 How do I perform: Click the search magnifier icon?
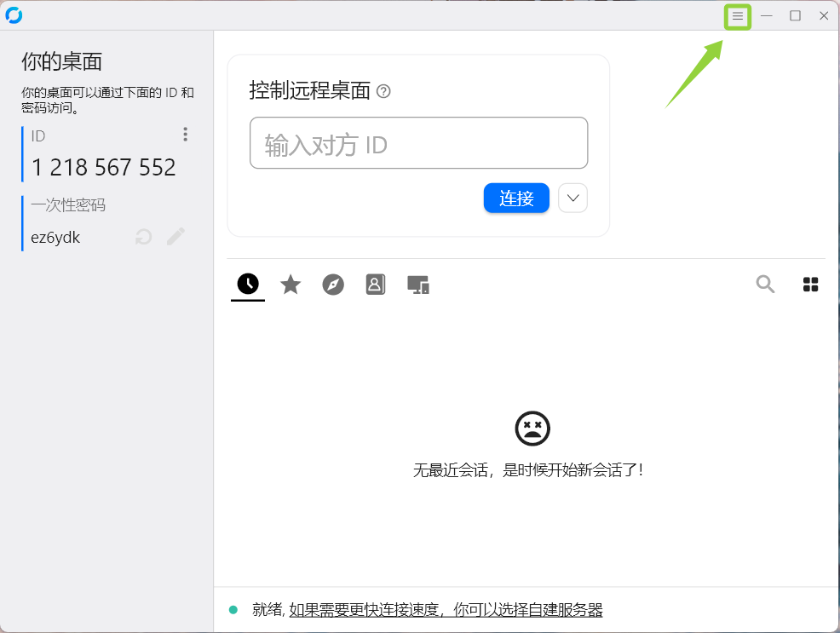pos(765,285)
